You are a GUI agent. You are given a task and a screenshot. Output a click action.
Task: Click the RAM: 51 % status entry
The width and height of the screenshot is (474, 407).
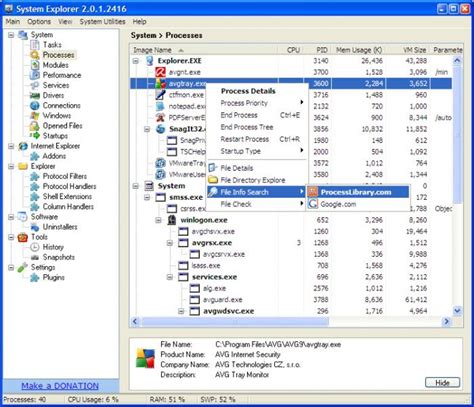point(167,399)
